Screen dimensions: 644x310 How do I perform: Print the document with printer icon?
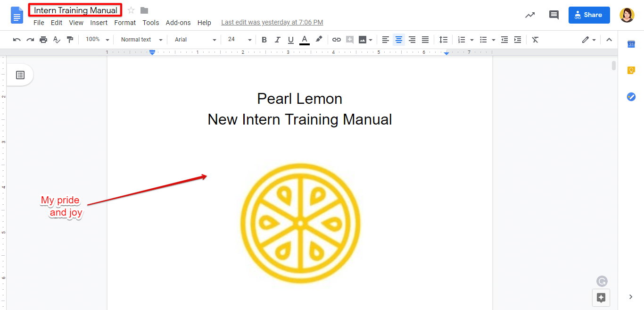coord(43,40)
